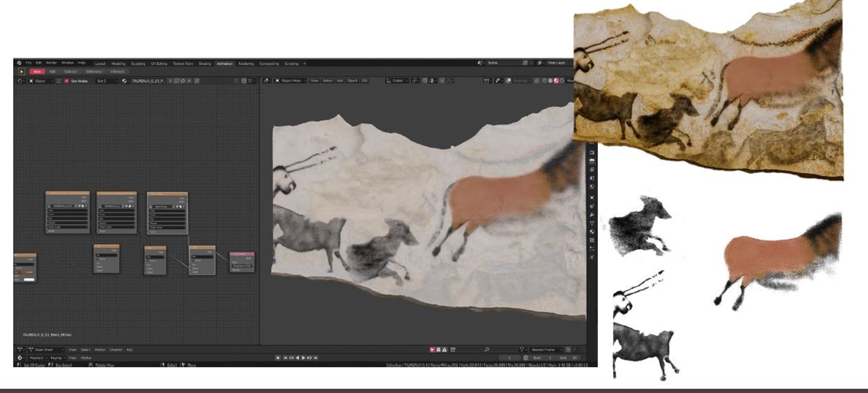
Task: Choose the New selection mode button
Action: coord(37,71)
